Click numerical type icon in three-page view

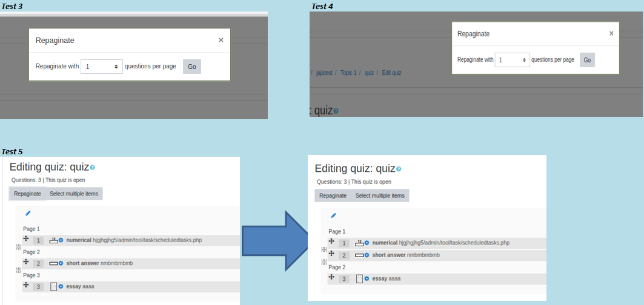click(x=53, y=240)
